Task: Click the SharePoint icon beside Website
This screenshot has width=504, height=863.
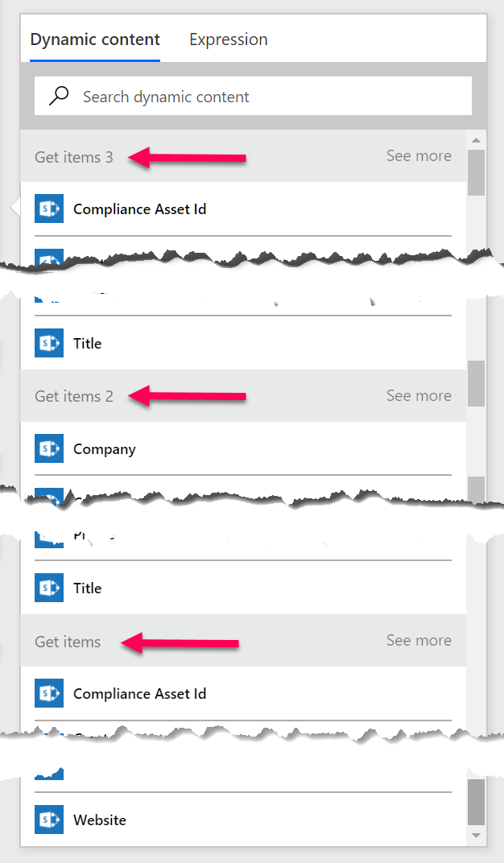Action: pyautogui.click(x=48, y=820)
